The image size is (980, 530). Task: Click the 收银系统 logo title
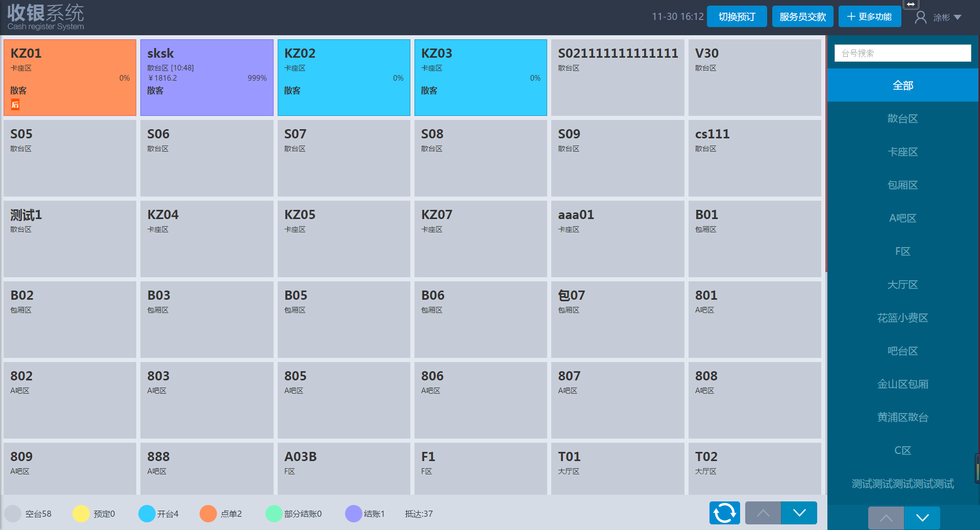(x=45, y=13)
